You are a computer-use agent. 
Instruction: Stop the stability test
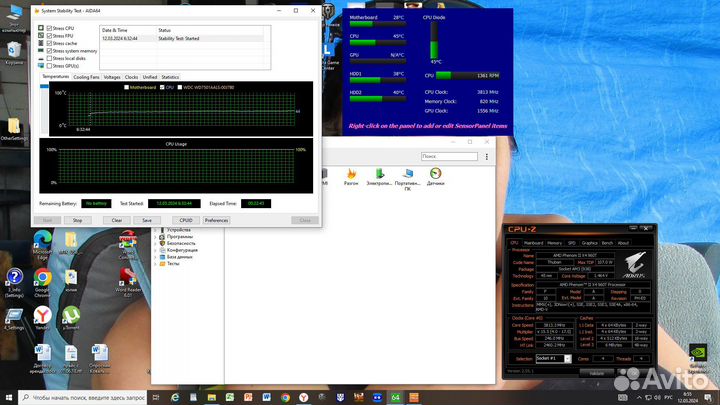[78, 220]
